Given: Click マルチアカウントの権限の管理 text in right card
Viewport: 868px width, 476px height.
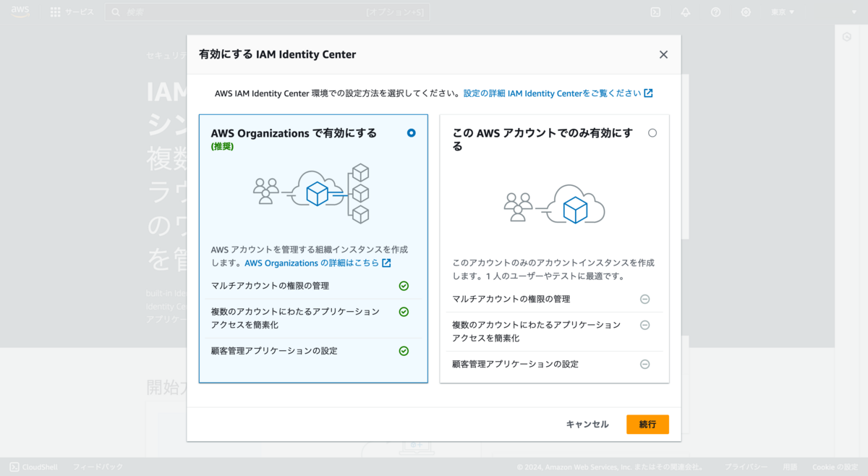Looking at the screenshot, I should pos(511,299).
